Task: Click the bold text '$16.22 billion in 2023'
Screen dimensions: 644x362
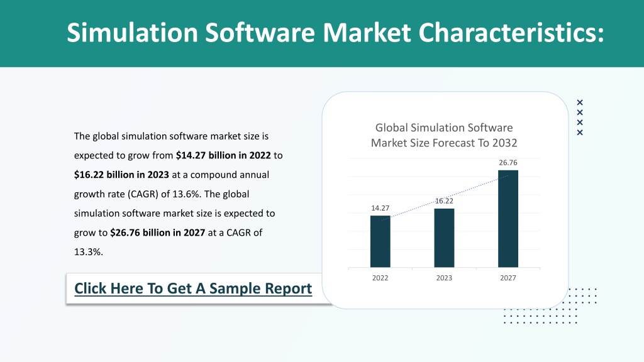Action: tap(121, 175)
